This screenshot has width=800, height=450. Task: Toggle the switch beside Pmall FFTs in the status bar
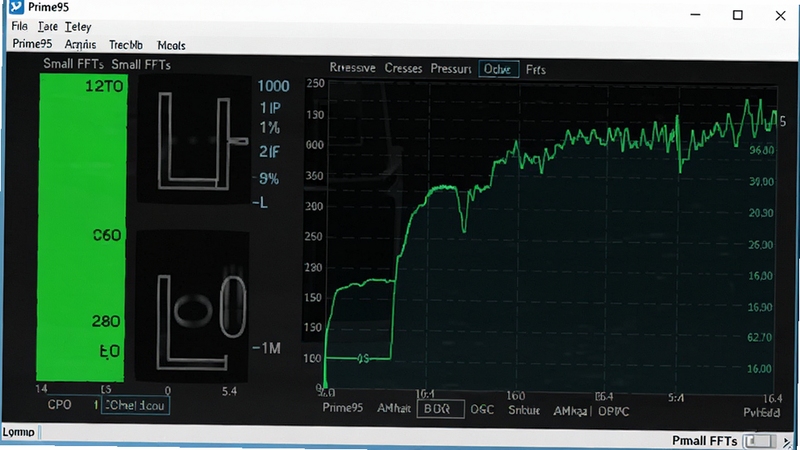[759, 441]
